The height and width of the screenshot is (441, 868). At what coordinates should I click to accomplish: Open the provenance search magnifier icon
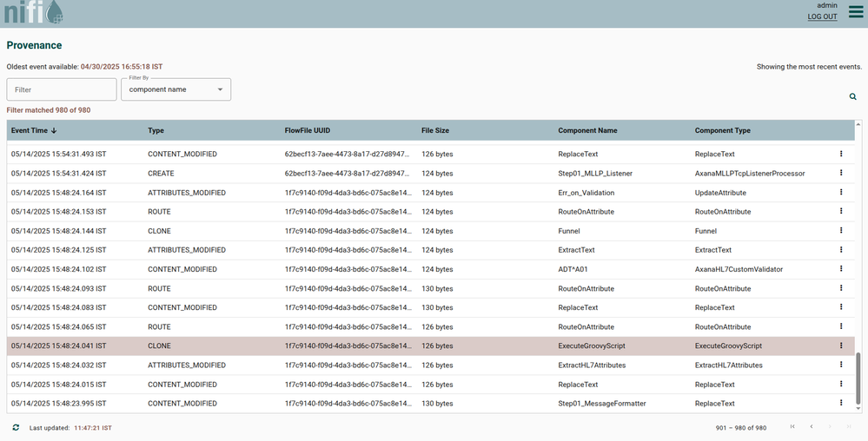tap(852, 97)
